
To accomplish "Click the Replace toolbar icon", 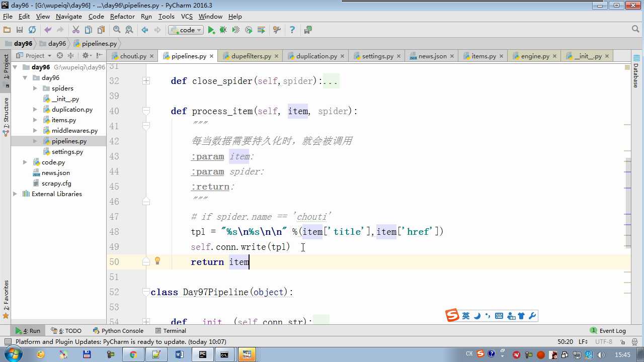I will [129, 30].
